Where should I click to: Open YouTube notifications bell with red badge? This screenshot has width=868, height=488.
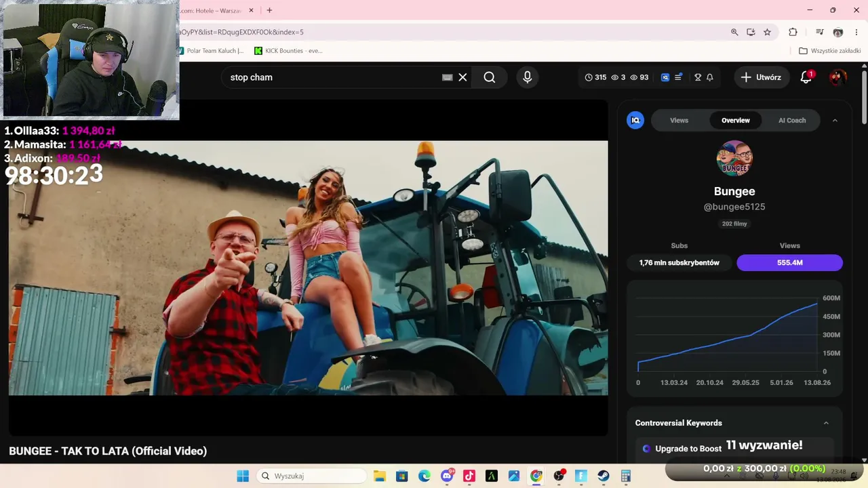pyautogui.click(x=806, y=77)
